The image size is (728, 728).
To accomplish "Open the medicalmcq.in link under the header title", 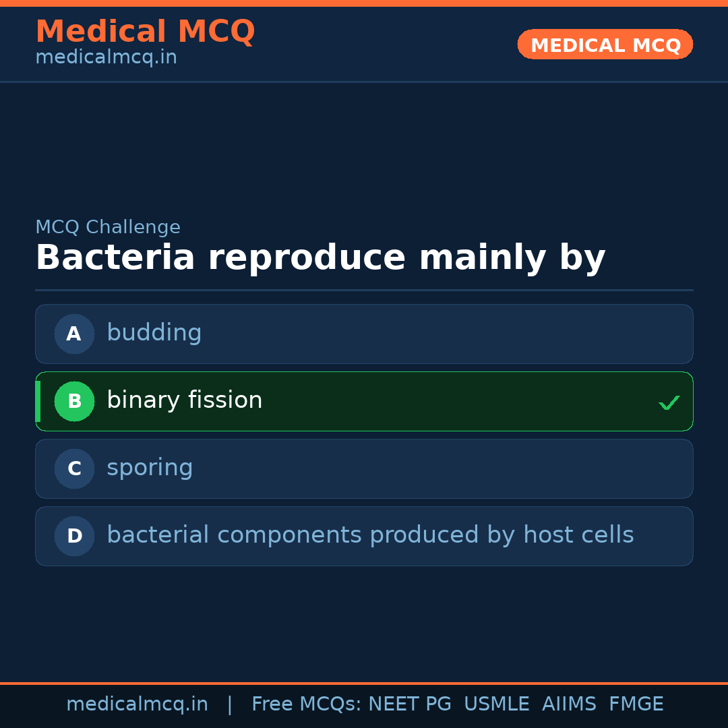I will pos(106,57).
